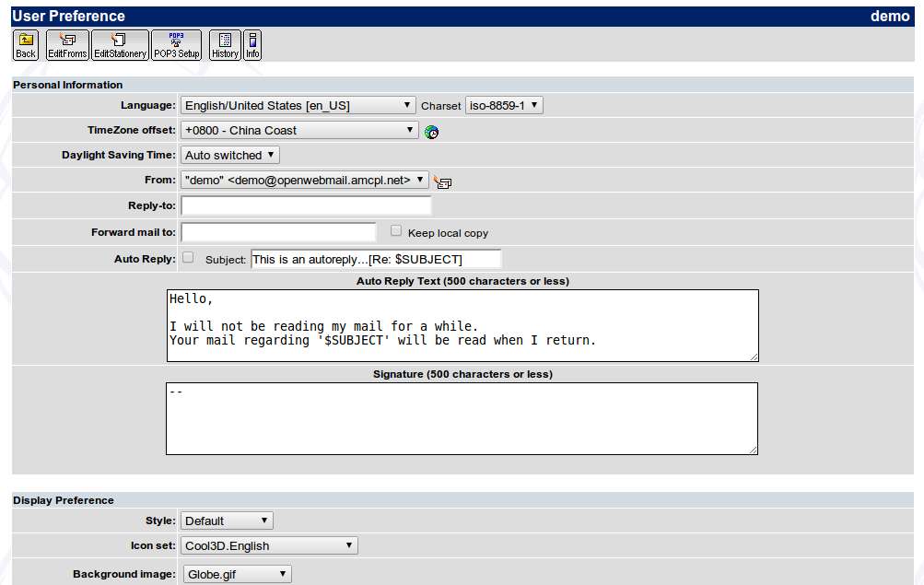Expand the Style dropdown

pos(227,521)
